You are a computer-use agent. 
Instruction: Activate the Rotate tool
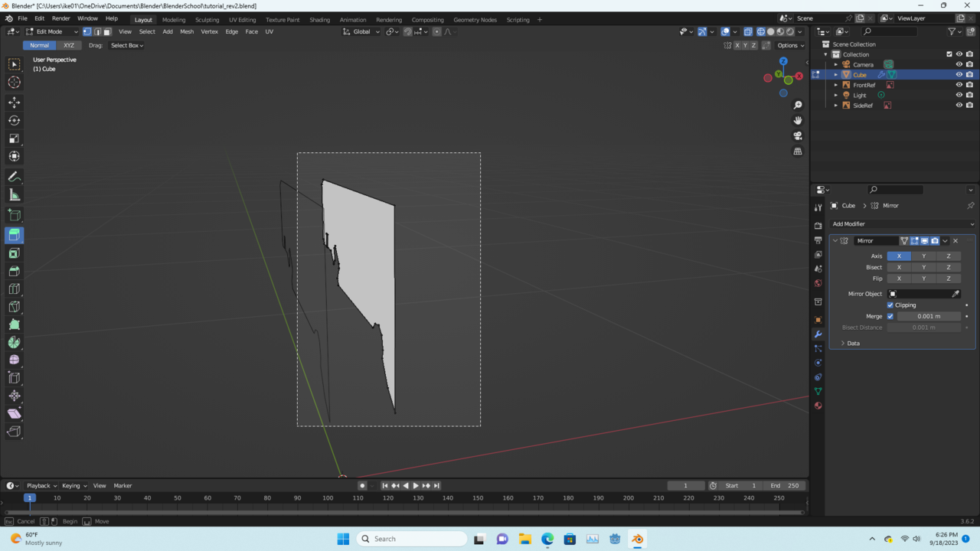14,120
